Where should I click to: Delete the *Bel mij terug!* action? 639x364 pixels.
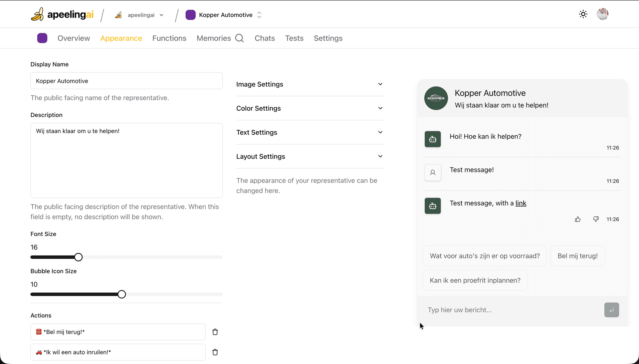tap(215, 332)
